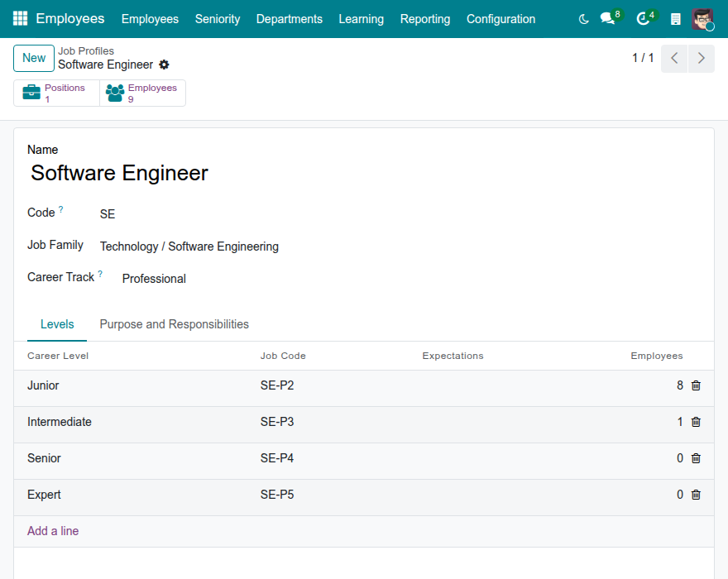Viewport: 728px width, 579px height.
Task: Click the Employees app title
Action: [70, 18]
